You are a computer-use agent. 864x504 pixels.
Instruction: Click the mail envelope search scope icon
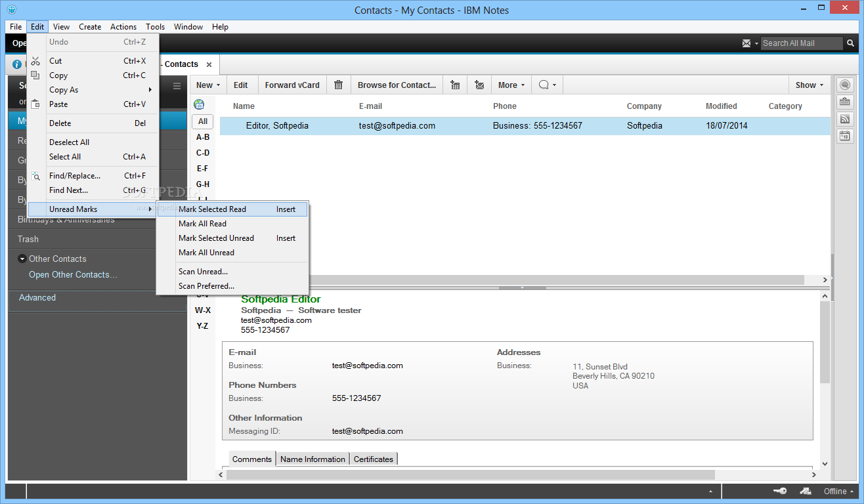tap(746, 43)
